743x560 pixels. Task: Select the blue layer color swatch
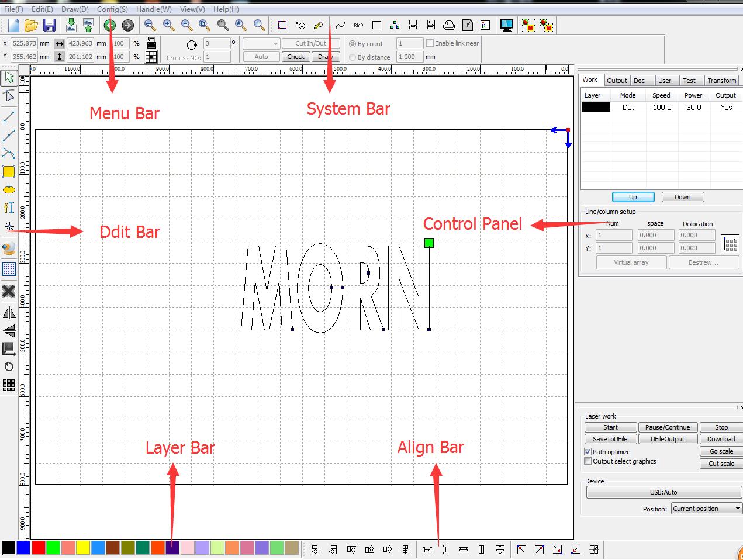point(23,548)
